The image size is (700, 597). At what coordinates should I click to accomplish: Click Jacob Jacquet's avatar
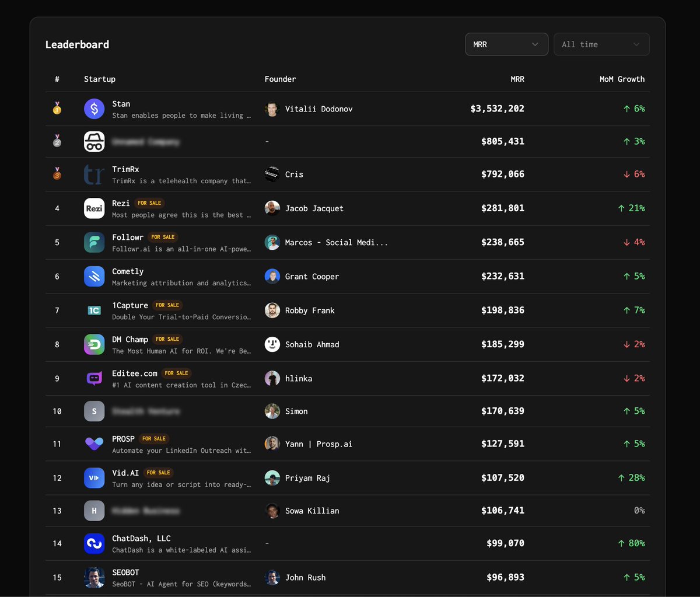click(x=272, y=208)
